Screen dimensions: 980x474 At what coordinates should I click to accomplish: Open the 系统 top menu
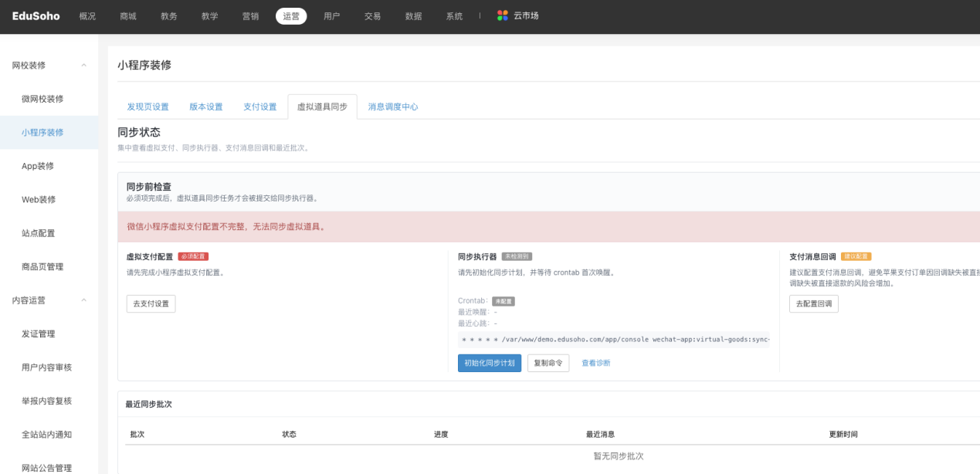click(x=454, y=16)
